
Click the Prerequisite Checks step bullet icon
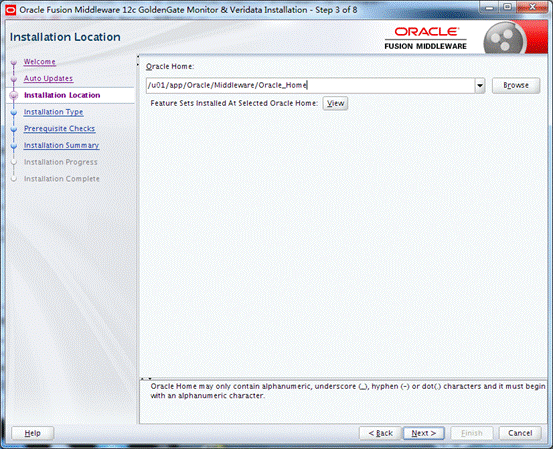[x=14, y=129]
